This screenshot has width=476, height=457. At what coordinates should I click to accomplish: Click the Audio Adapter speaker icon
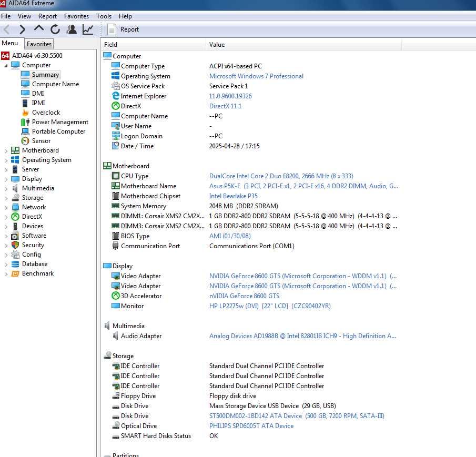click(x=116, y=336)
